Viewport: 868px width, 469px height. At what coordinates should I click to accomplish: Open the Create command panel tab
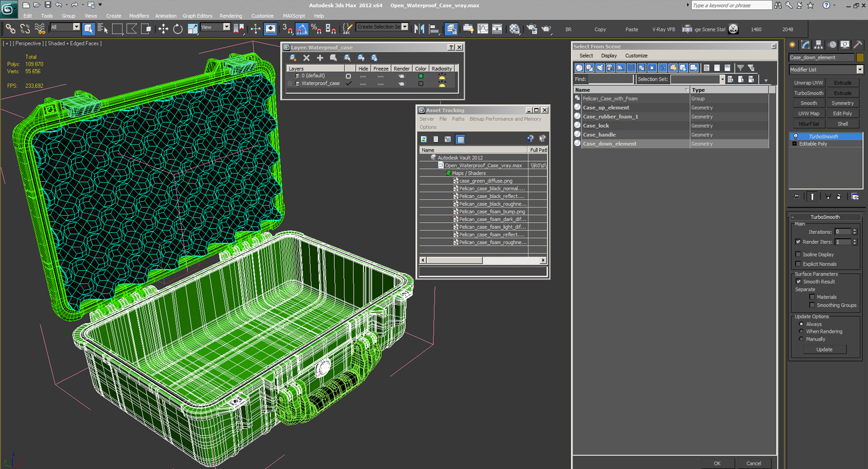[793, 45]
